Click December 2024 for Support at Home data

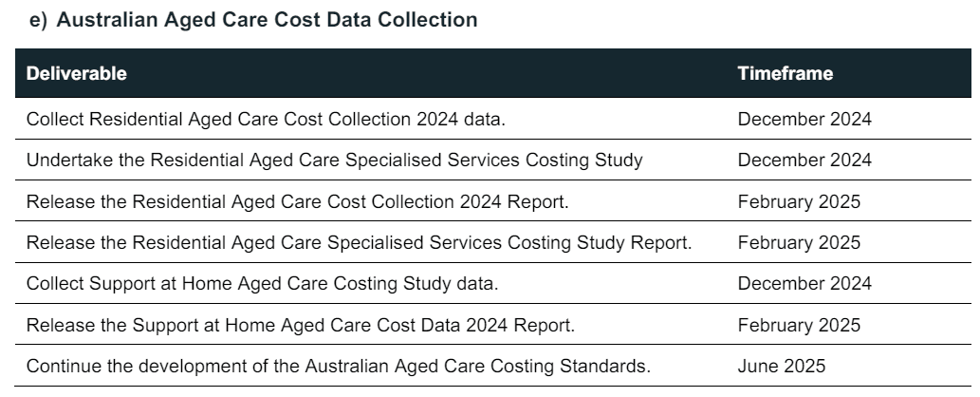804,284
